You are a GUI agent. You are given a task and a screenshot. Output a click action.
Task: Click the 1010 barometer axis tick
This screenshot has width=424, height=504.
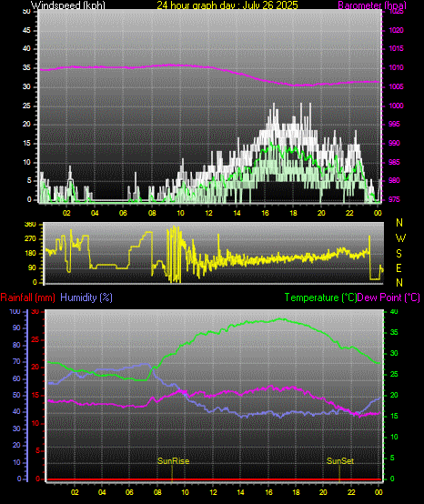396,68
